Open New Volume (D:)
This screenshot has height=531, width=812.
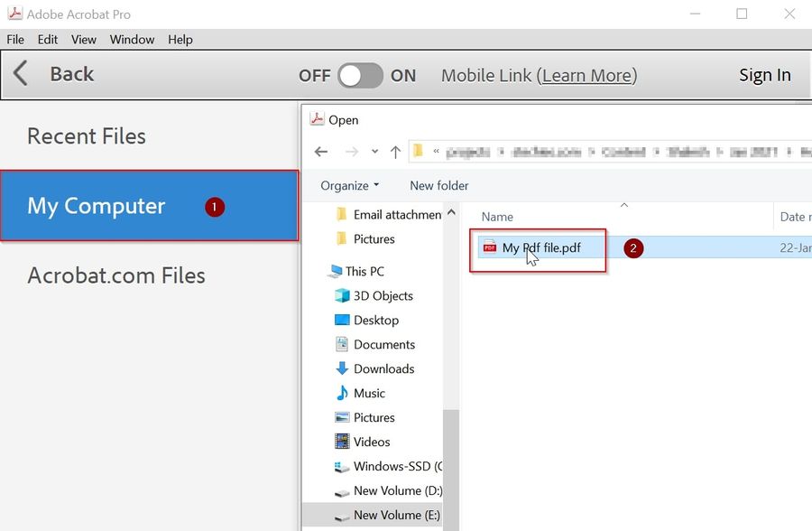point(398,491)
